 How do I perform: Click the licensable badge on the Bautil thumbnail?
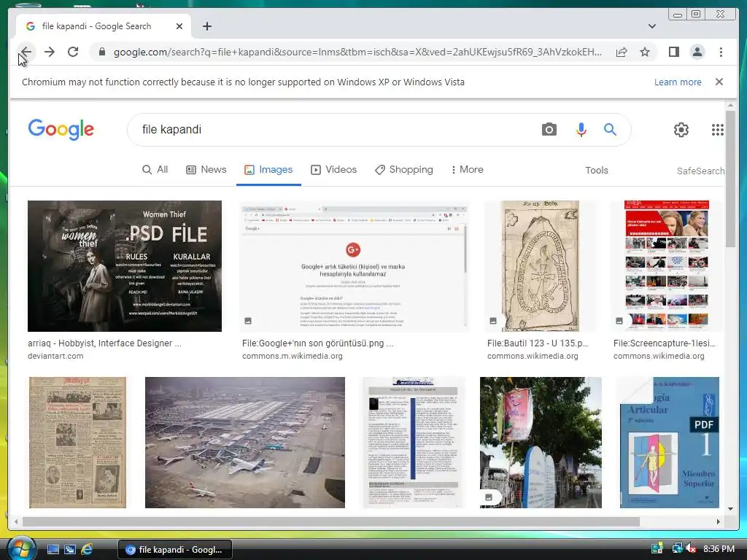[x=493, y=321]
